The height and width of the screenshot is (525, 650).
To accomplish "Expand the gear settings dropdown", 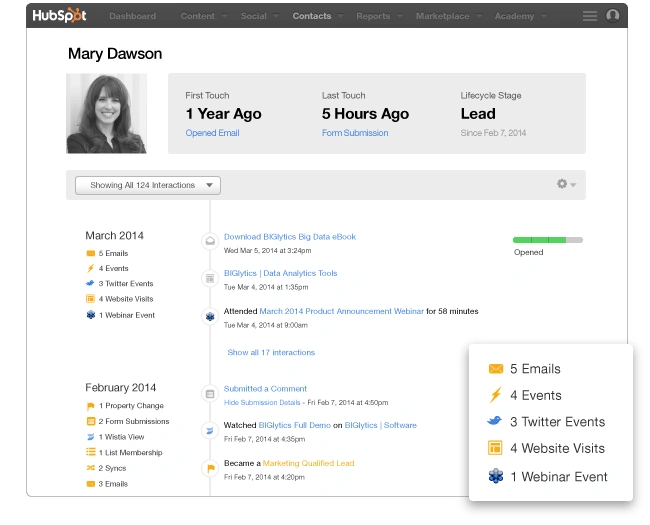I will (566, 185).
